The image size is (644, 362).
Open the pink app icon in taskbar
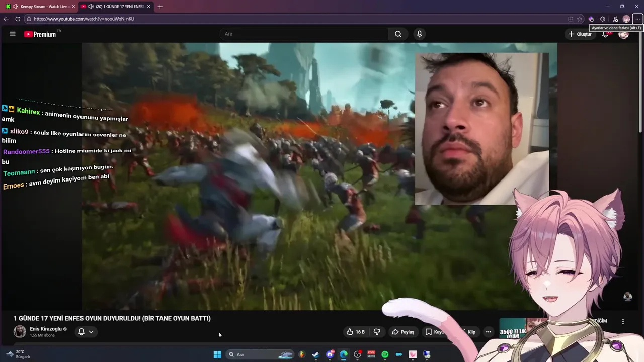tap(413, 354)
